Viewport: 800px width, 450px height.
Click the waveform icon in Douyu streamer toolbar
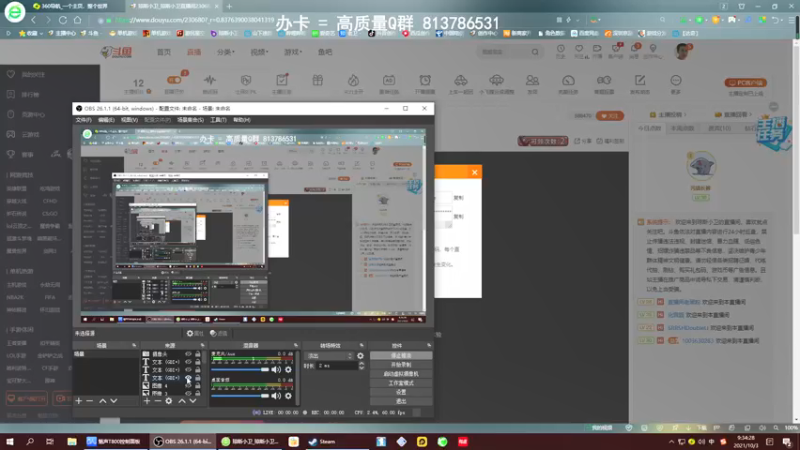pos(210,81)
